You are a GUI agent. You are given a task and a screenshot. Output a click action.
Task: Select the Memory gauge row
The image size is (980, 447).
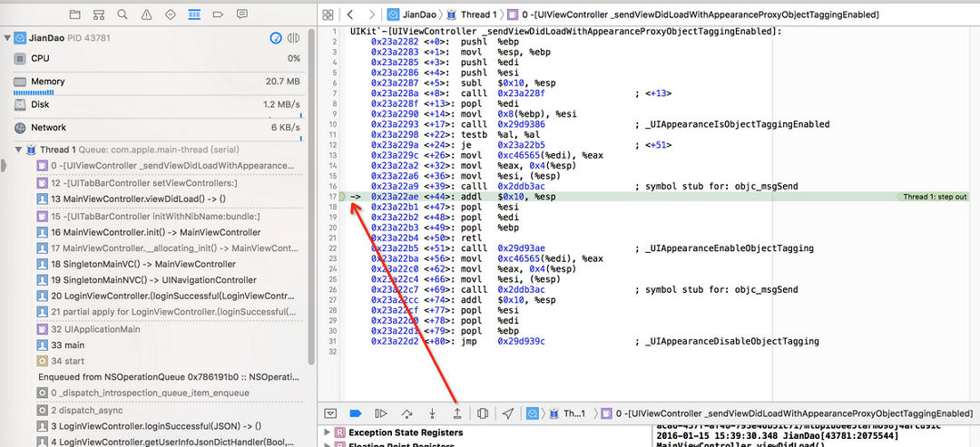(x=157, y=82)
